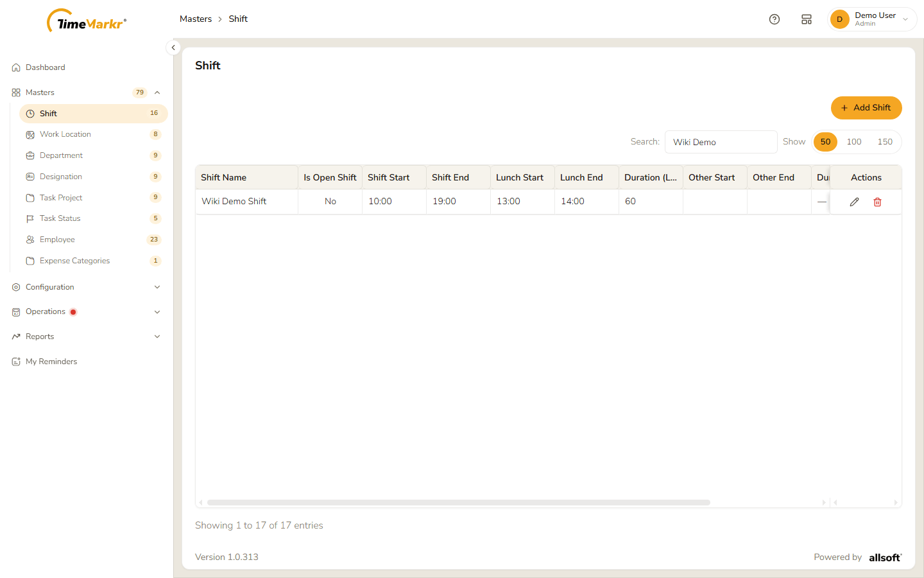Click the horizontal table scrollbar
Viewport: 924px width, 578px height.
(459, 503)
